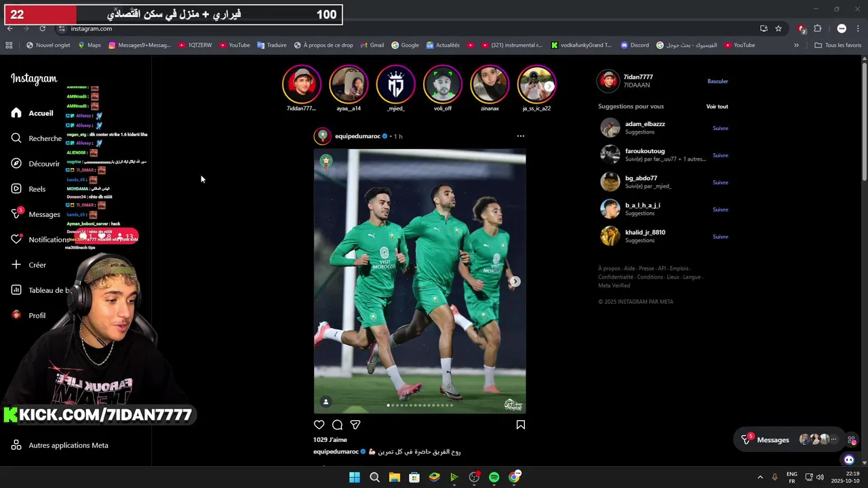Open ENG FR language switcher in tray
The width and height of the screenshot is (868, 488).
tap(791, 477)
